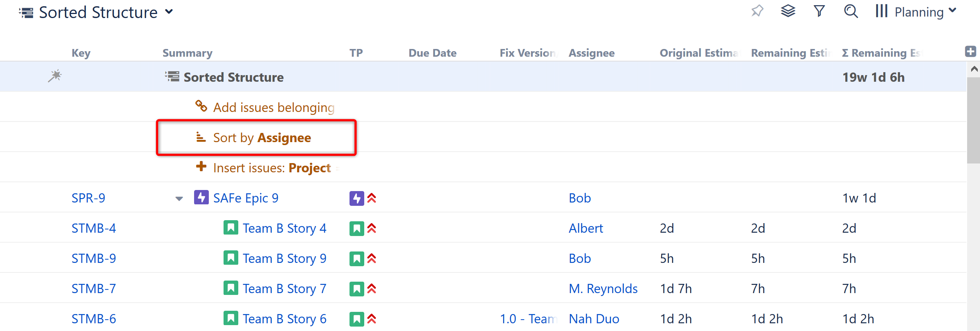Screen dimensions: 980x331
Task: Click the vertical scrollbar up arrow
Action: click(x=973, y=69)
